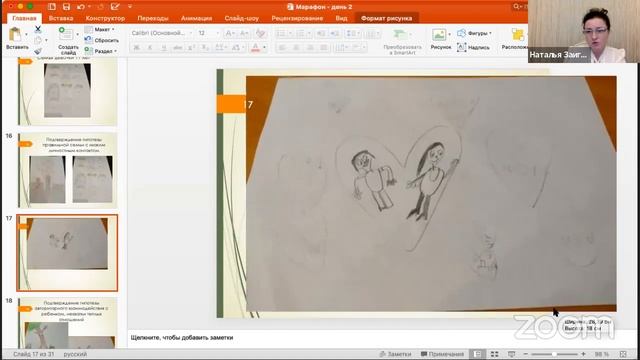640x360 pixels.
Task: Click the Format Painter brush icon
Action: (38, 51)
